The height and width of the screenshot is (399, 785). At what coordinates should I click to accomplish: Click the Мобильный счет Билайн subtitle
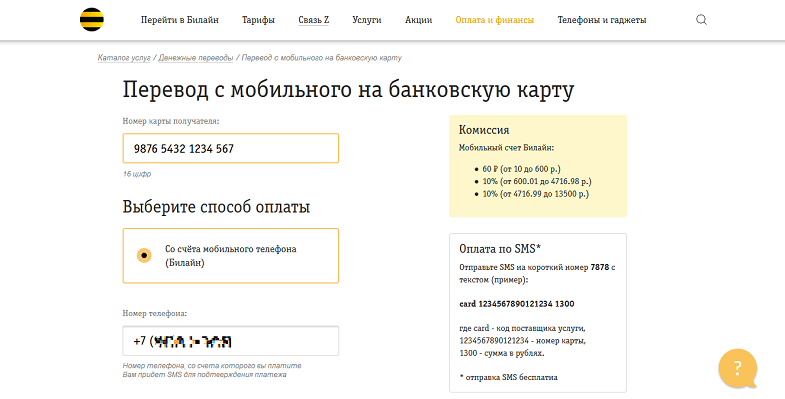[507, 148]
